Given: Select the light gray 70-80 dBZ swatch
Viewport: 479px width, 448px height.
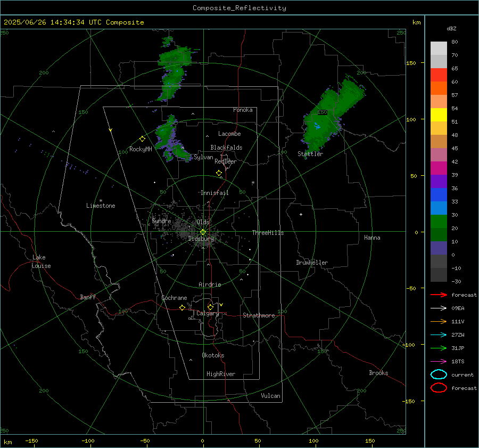Looking at the screenshot, I should 439,48.
